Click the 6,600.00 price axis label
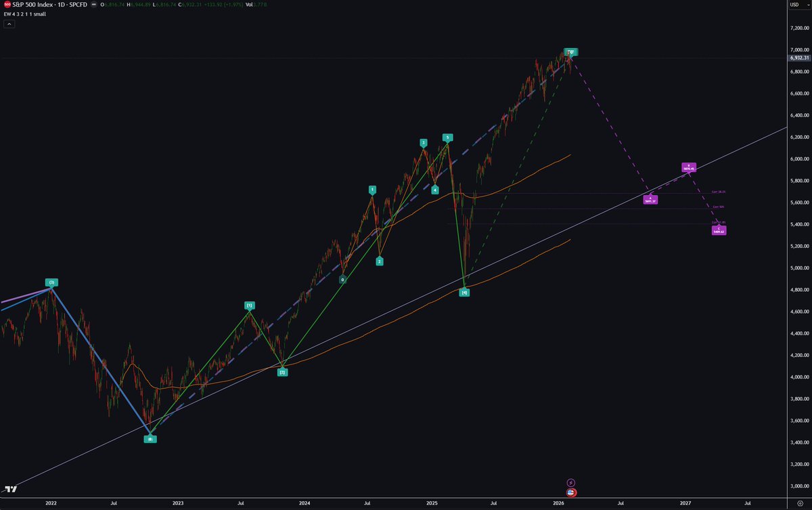812x510 pixels. [798, 93]
